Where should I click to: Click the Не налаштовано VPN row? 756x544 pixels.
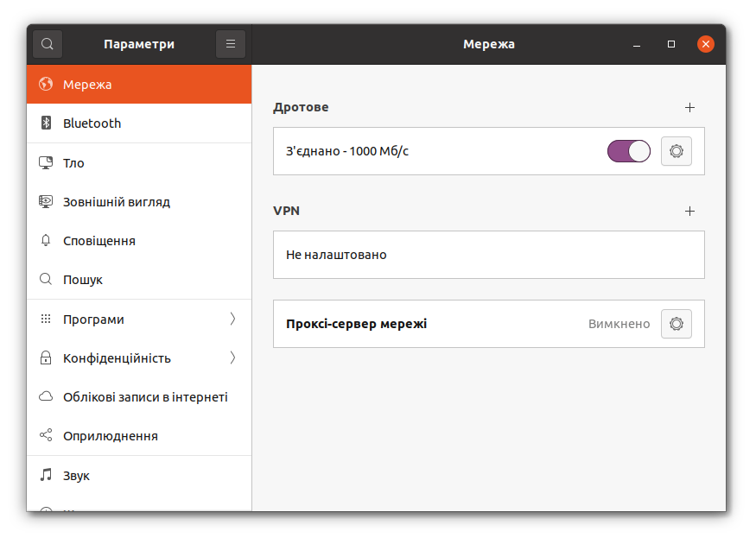pyautogui.click(x=488, y=255)
